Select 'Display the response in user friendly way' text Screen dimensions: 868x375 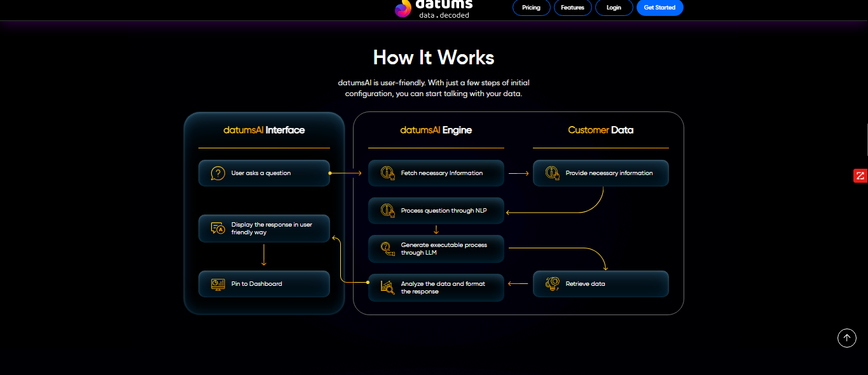[x=272, y=229]
